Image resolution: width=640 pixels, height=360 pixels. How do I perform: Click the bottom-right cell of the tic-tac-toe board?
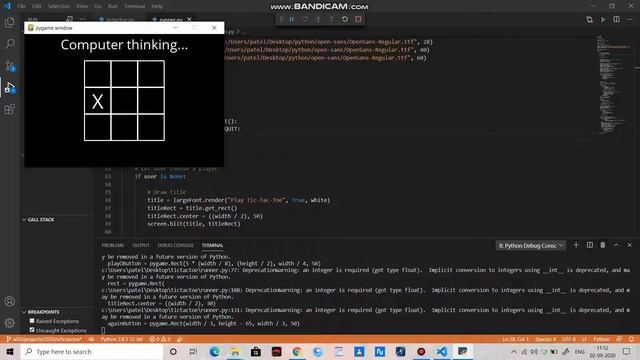pos(151,128)
